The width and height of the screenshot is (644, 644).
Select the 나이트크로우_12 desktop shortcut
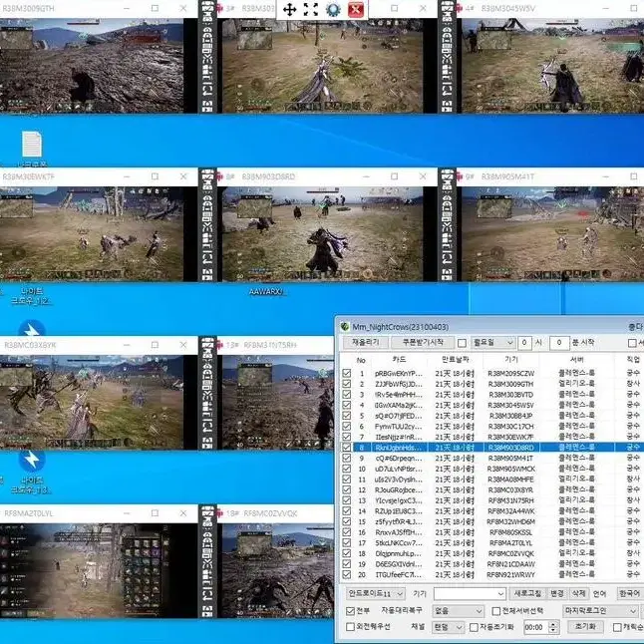tap(31, 296)
